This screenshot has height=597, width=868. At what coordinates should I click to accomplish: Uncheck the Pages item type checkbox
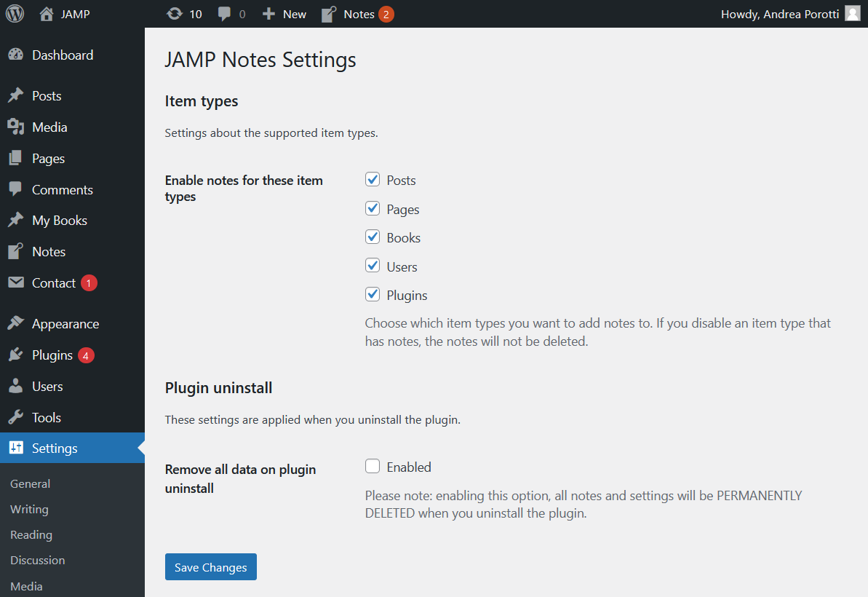[373, 208]
